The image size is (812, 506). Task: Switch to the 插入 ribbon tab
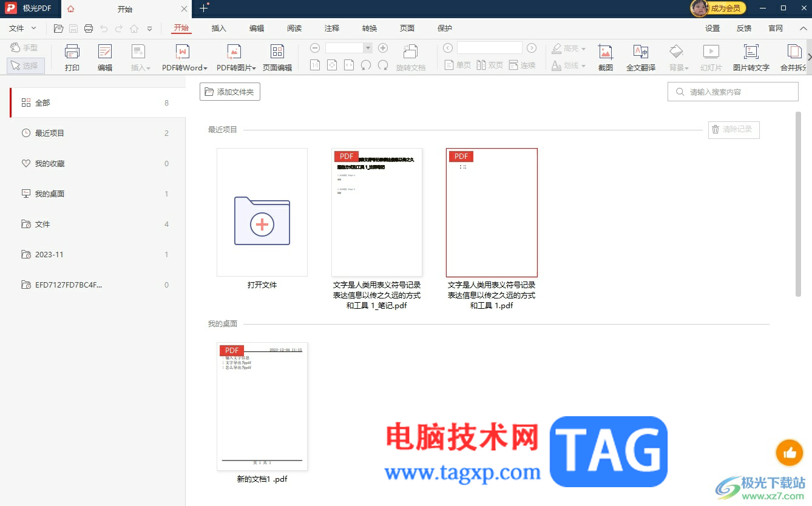pyautogui.click(x=218, y=29)
